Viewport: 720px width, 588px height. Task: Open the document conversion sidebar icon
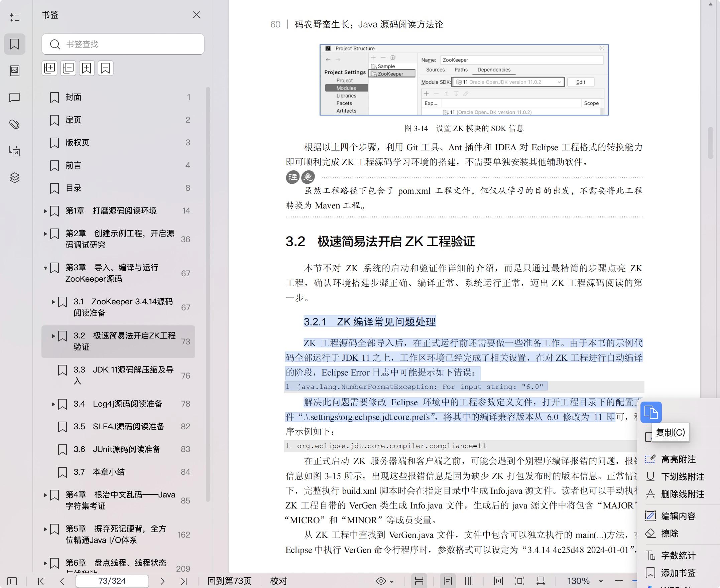(15, 151)
